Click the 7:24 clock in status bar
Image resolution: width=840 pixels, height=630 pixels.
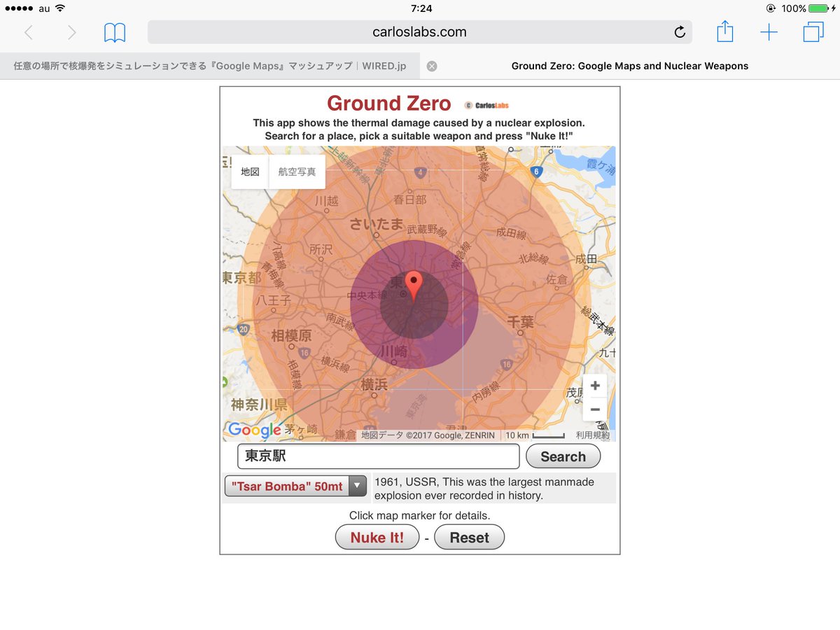421,8
